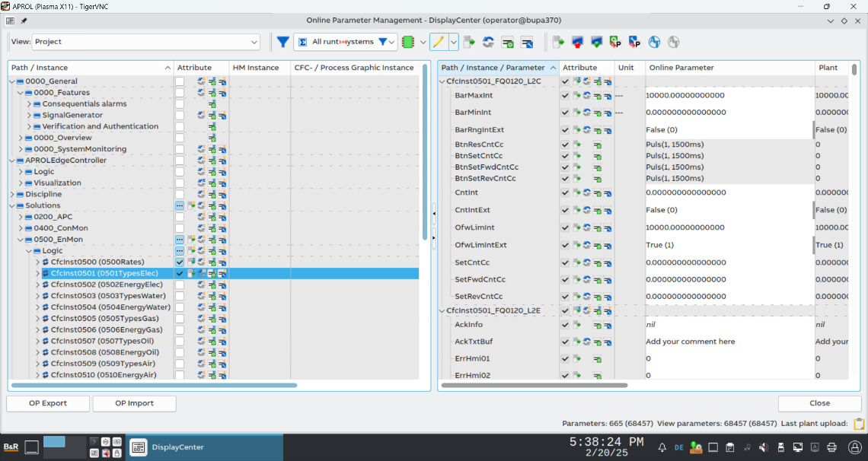This screenshot has height=461, width=868.
Task: Click the left panel horizontal scrollbar
Action: pos(152,385)
